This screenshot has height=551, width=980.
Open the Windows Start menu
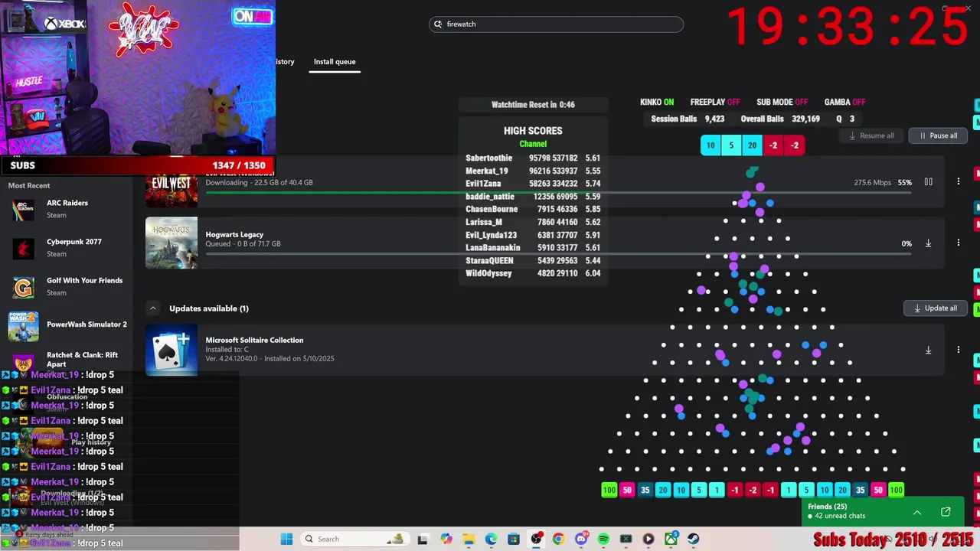click(x=286, y=539)
